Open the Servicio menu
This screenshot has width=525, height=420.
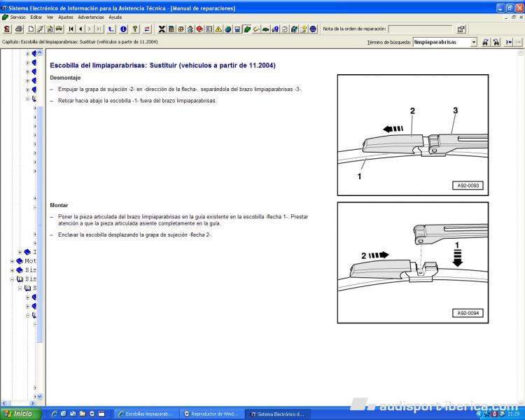pyautogui.click(x=17, y=17)
